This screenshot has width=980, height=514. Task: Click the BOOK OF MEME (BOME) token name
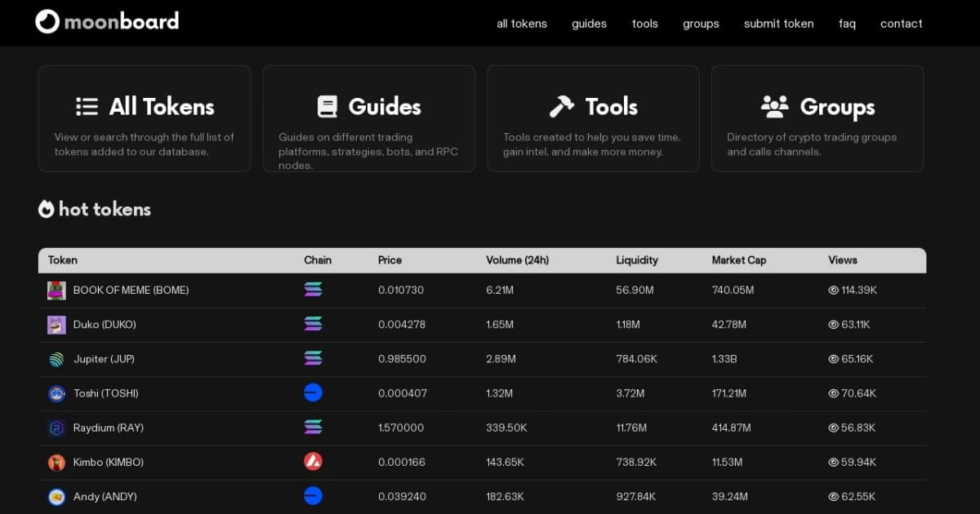[130, 290]
